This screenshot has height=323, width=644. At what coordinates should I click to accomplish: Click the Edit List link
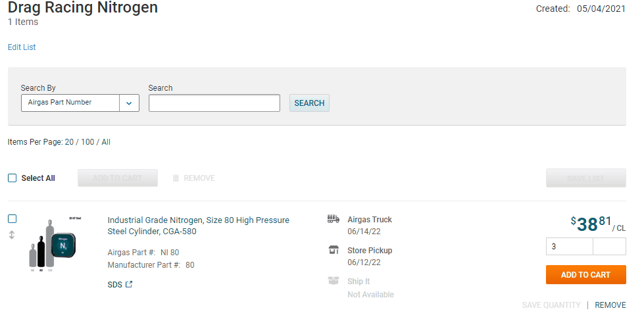[x=22, y=47]
